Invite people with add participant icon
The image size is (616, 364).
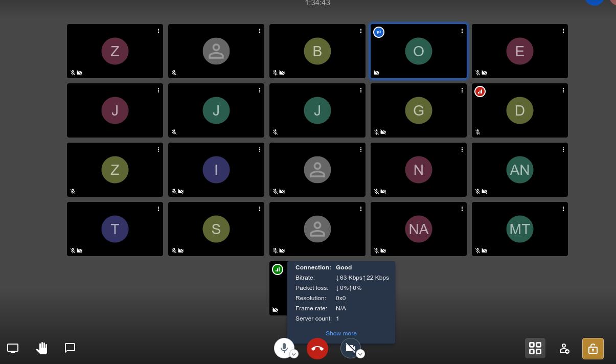(564, 348)
